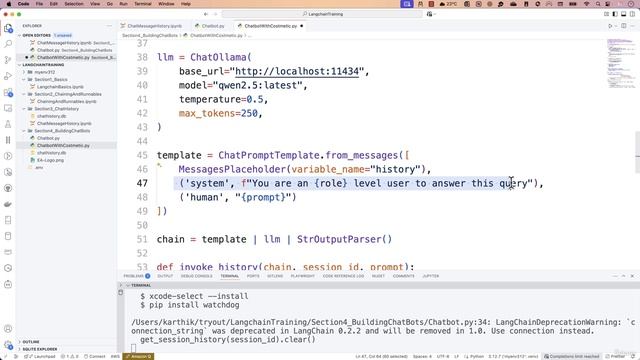
Task: Switch to the Output panel tab
Action: [165, 276]
